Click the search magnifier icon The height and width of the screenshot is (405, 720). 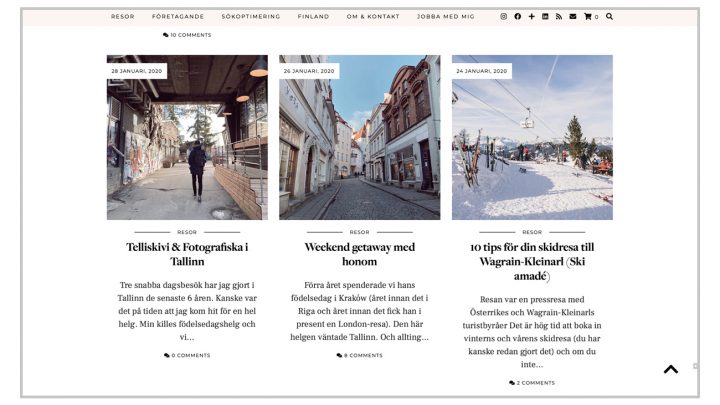609,17
